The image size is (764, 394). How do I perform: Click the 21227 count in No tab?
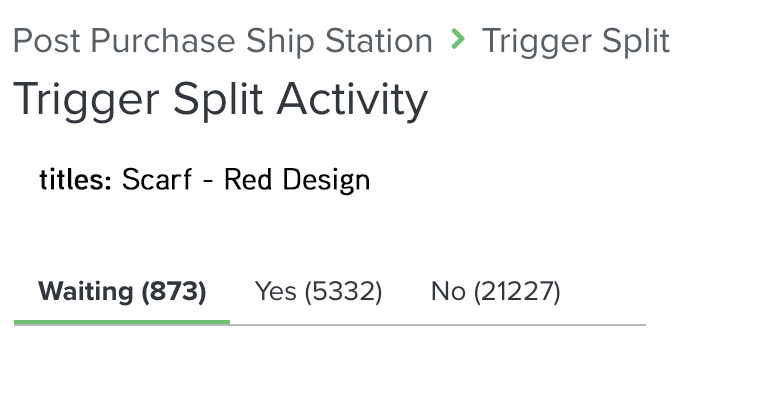point(517,292)
